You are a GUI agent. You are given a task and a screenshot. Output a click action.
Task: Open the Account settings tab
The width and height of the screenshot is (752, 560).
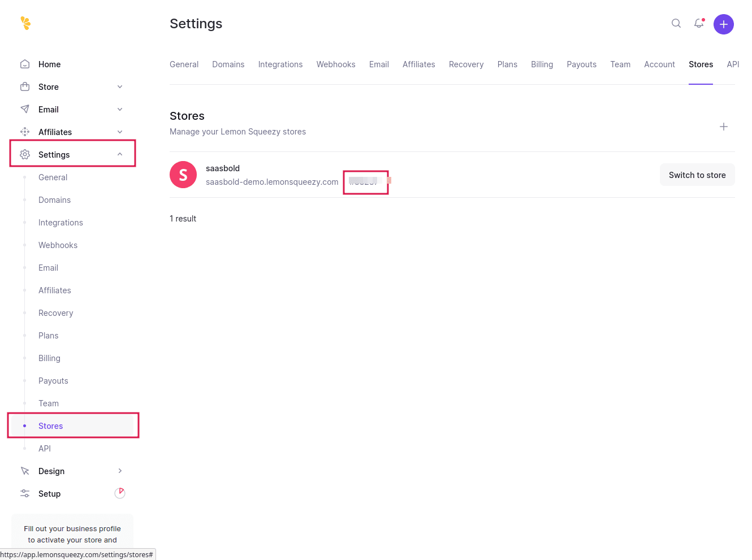[659, 64]
